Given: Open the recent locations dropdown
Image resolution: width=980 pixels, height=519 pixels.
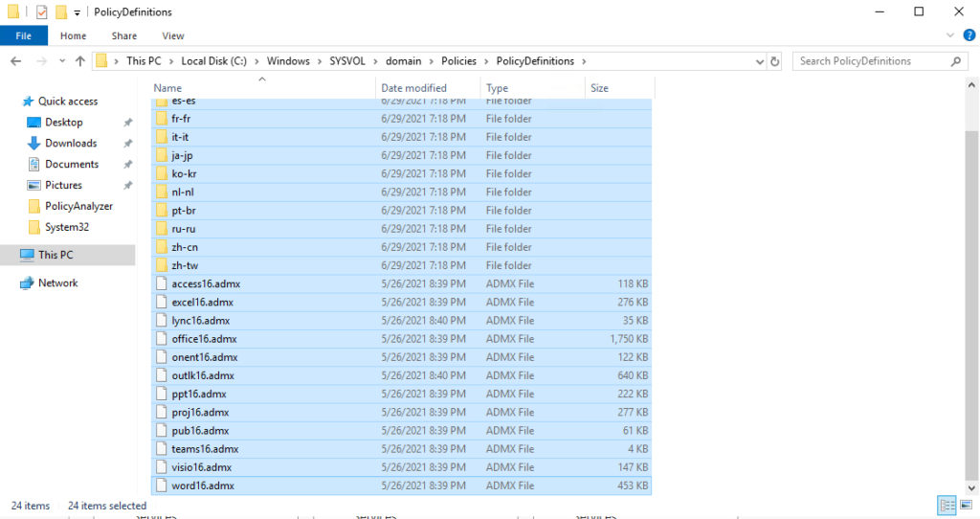Looking at the screenshot, I should coord(62,61).
